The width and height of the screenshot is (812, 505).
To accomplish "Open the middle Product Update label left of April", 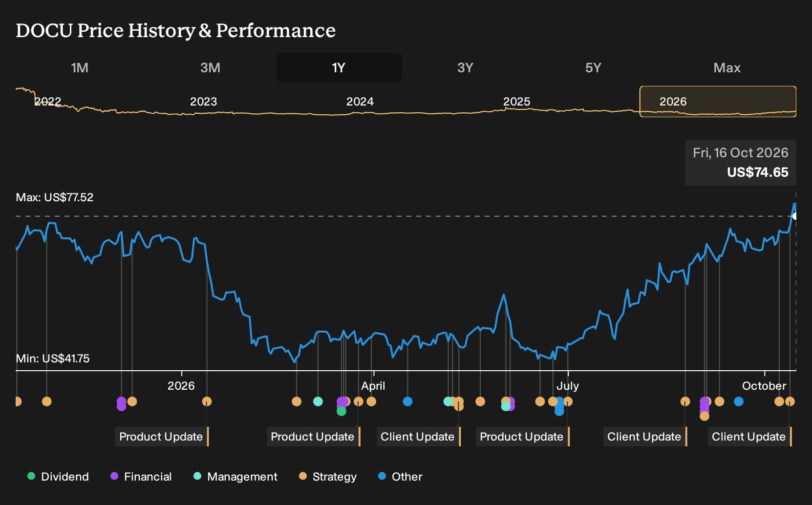I will pyautogui.click(x=314, y=437).
